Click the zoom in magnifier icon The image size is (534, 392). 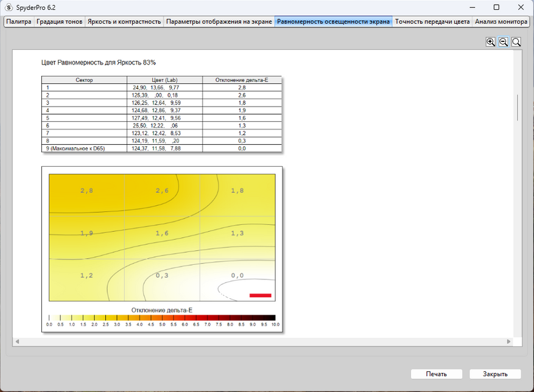pyautogui.click(x=490, y=42)
